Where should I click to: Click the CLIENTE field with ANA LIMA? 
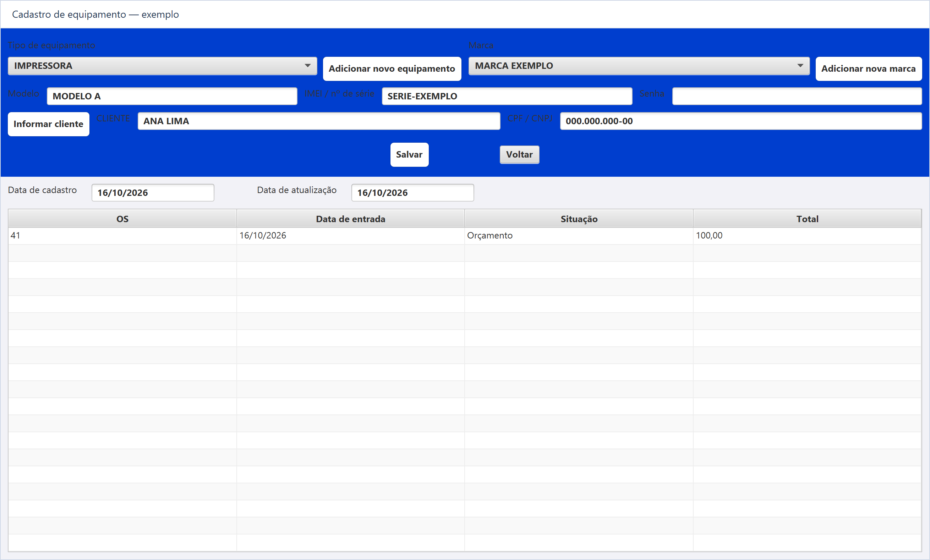tap(319, 121)
